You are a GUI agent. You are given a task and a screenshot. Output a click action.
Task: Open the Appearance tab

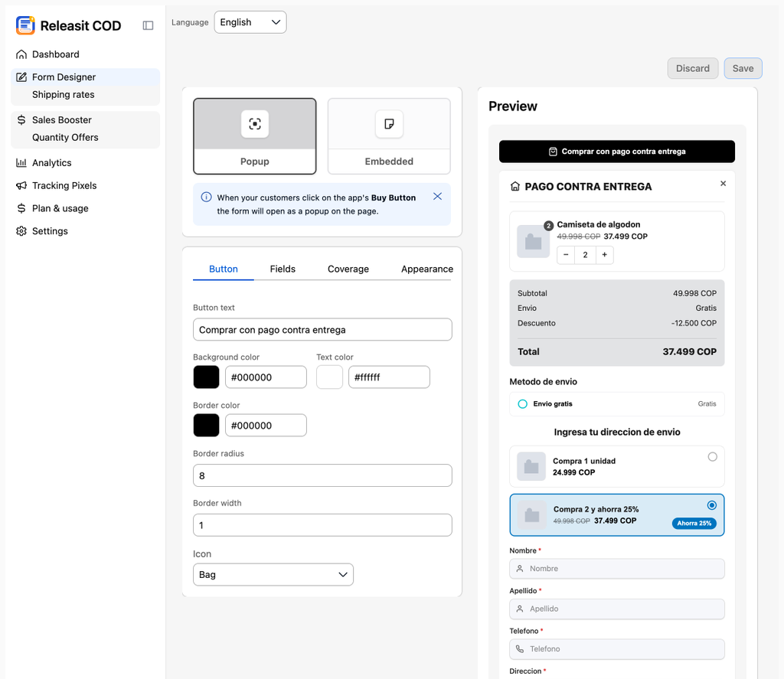(427, 269)
